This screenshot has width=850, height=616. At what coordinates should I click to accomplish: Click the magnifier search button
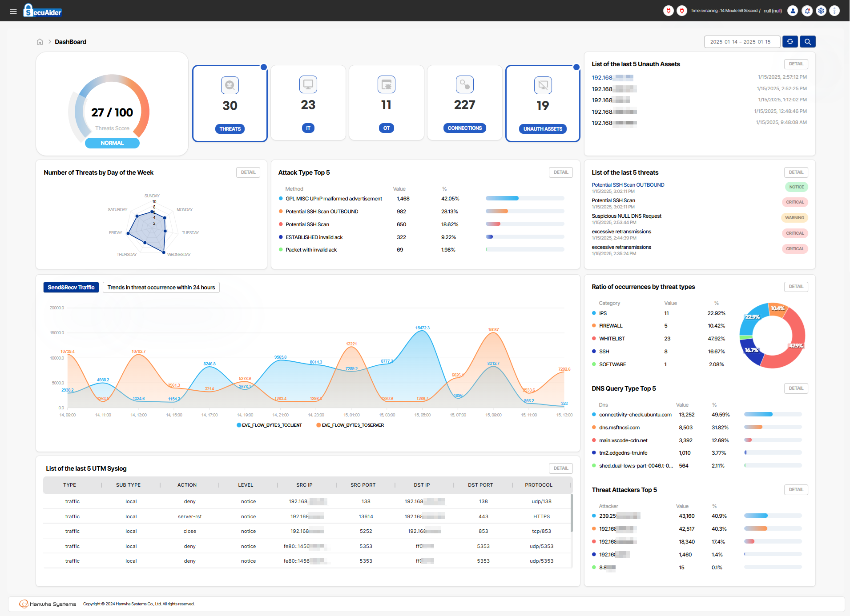[x=808, y=42]
